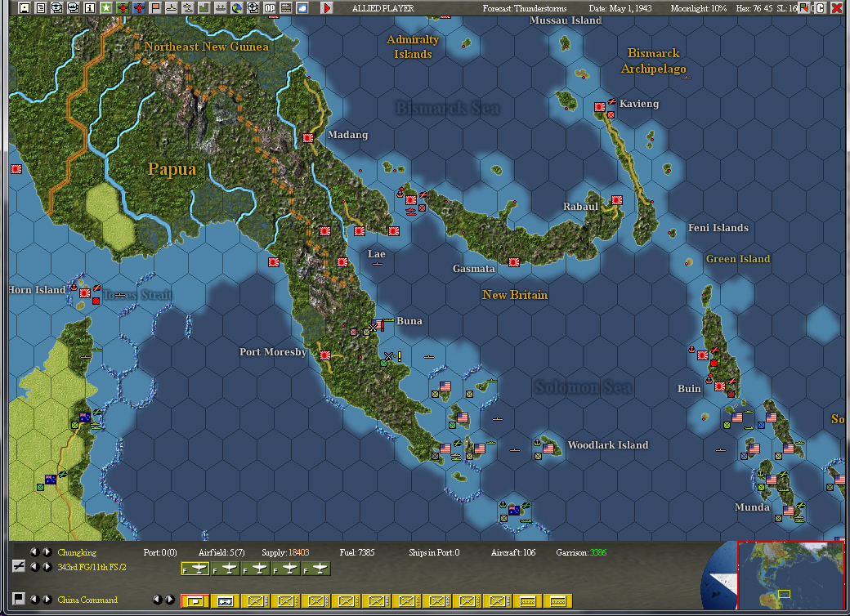
Task: Select the Japanese base flag at Horn Island
Action: pyautogui.click(x=85, y=293)
